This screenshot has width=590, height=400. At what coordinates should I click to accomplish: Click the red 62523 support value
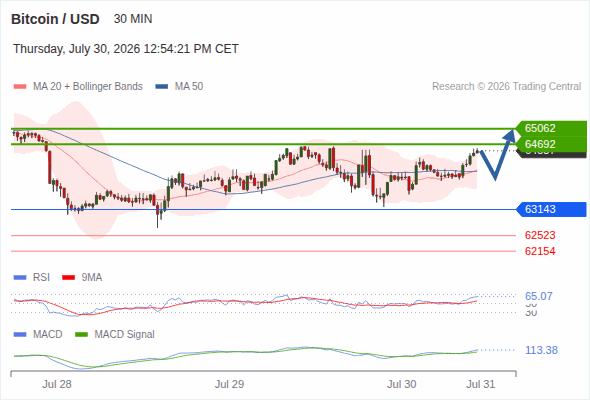pos(540,236)
